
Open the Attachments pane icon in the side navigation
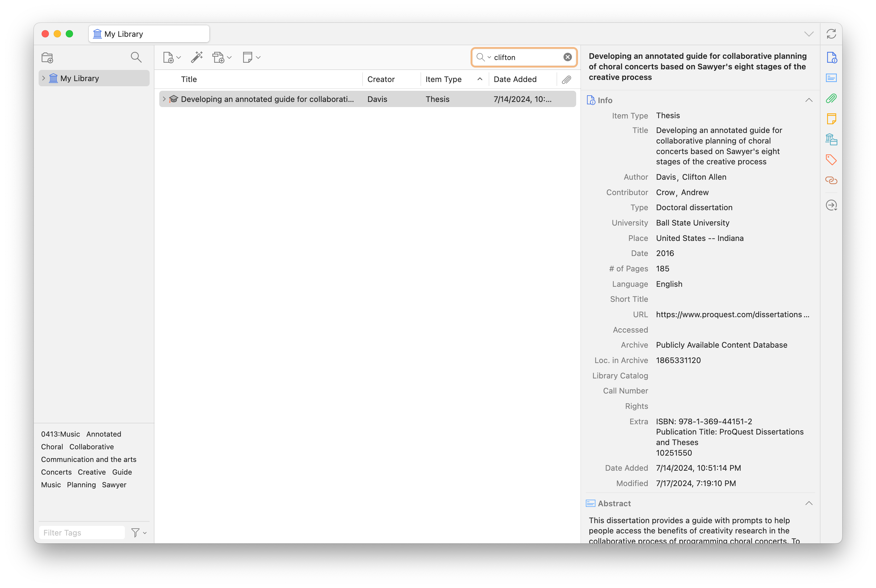point(831,99)
